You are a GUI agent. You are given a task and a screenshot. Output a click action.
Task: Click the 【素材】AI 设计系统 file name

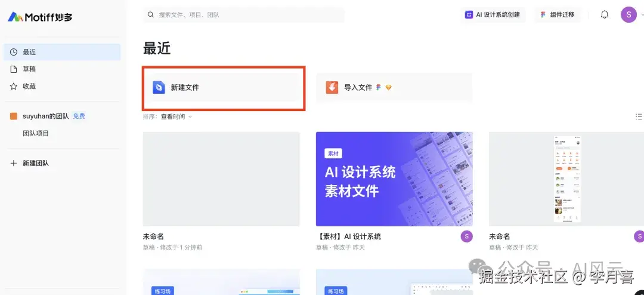click(x=348, y=236)
